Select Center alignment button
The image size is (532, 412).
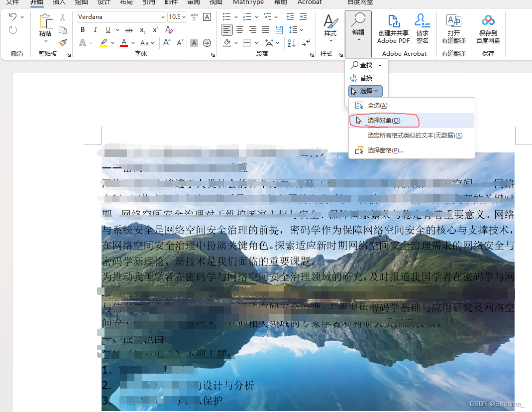tap(240, 30)
